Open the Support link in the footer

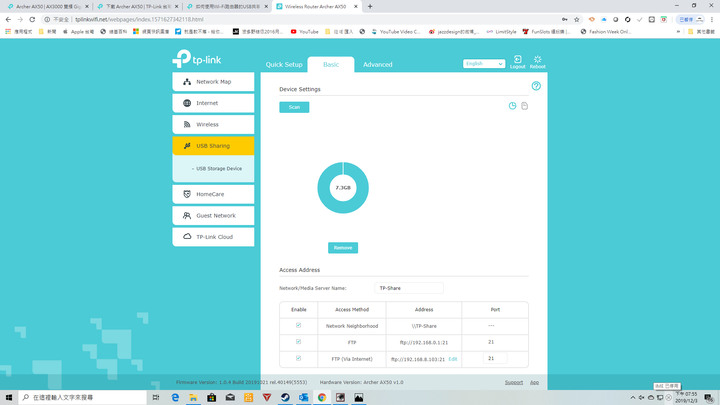(514, 382)
